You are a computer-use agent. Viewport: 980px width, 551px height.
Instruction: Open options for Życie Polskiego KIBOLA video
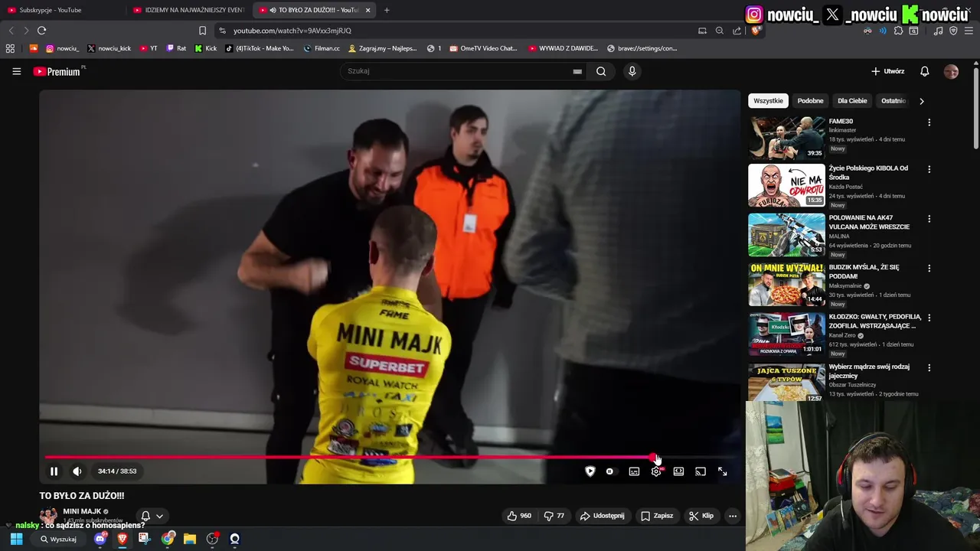[x=929, y=169]
